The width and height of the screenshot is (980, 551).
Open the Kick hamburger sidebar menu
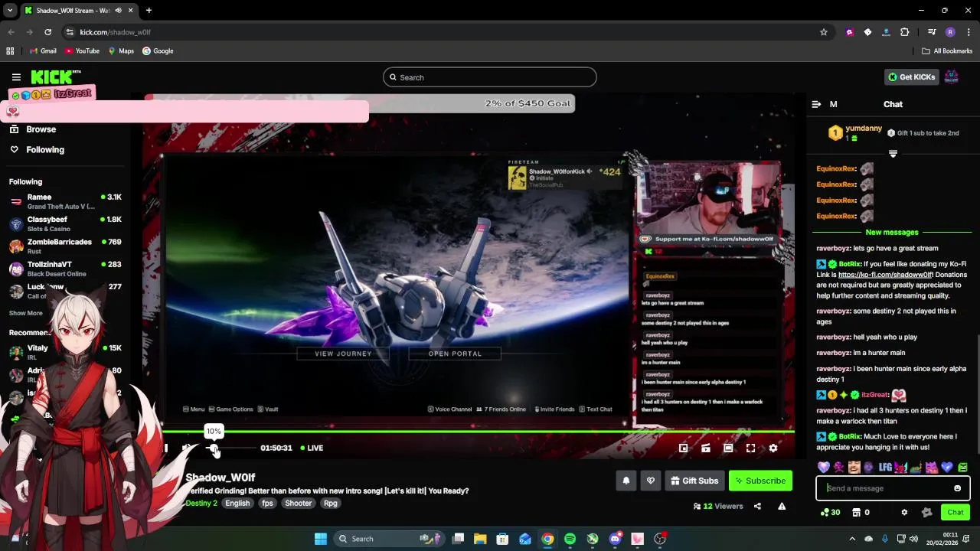(16, 77)
